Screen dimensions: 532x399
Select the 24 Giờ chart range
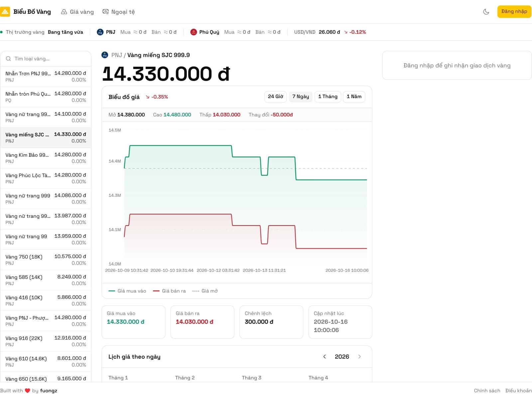tap(275, 96)
